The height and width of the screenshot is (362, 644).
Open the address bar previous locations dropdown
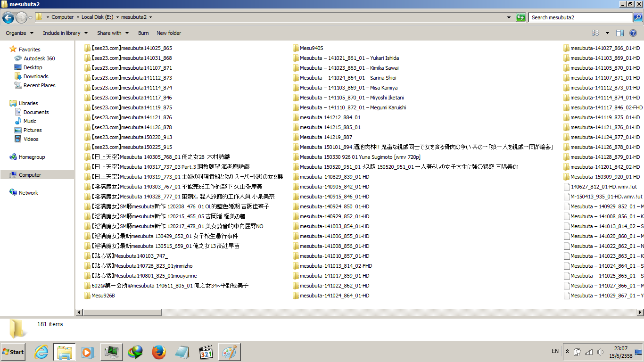point(509,17)
